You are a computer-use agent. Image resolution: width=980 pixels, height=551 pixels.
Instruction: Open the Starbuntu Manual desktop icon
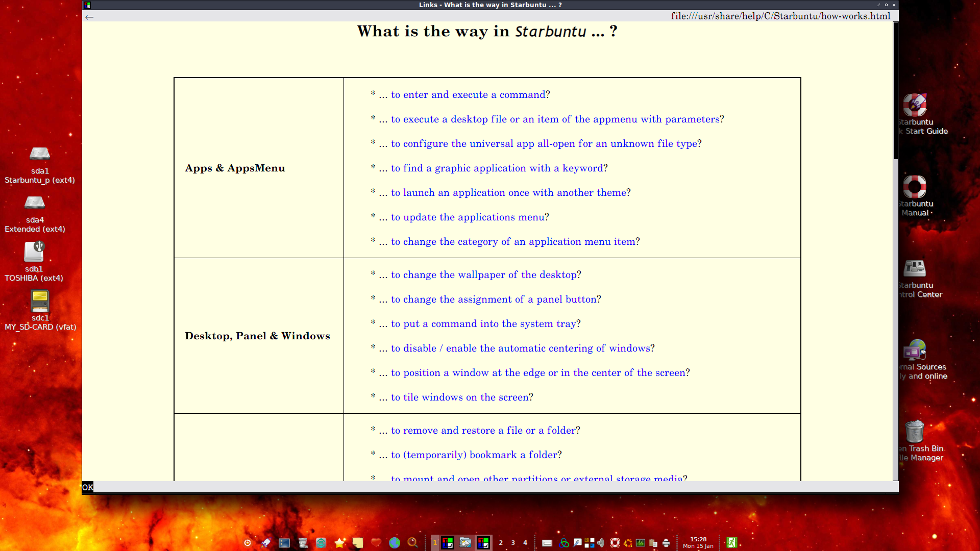(x=915, y=187)
